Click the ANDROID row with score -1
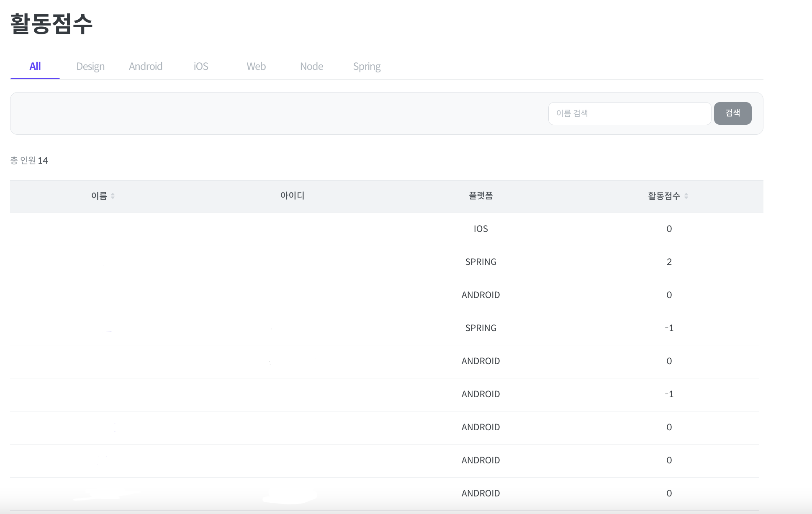This screenshot has width=812, height=514. coord(481,394)
